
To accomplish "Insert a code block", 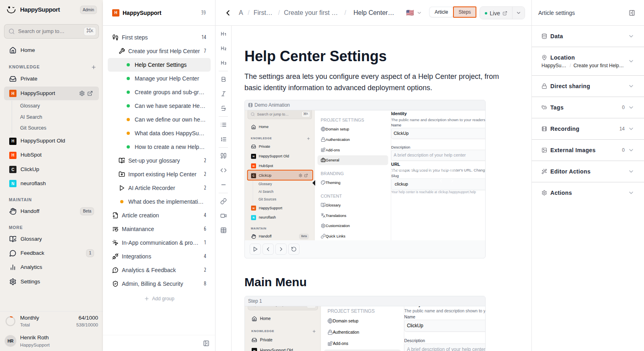I will pos(224,170).
